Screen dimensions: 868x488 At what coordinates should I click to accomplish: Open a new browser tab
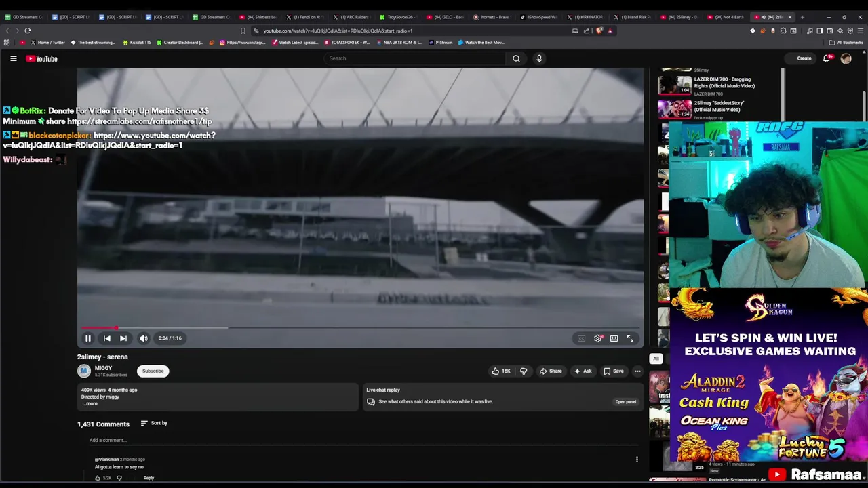(x=802, y=17)
